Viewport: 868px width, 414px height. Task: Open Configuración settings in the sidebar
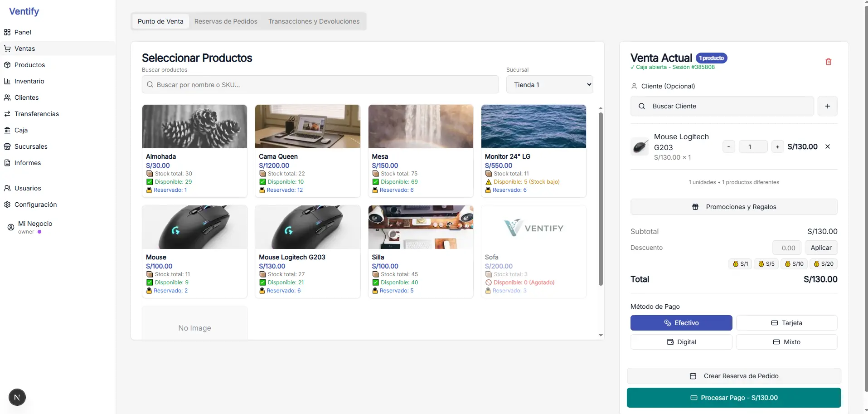point(35,205)
